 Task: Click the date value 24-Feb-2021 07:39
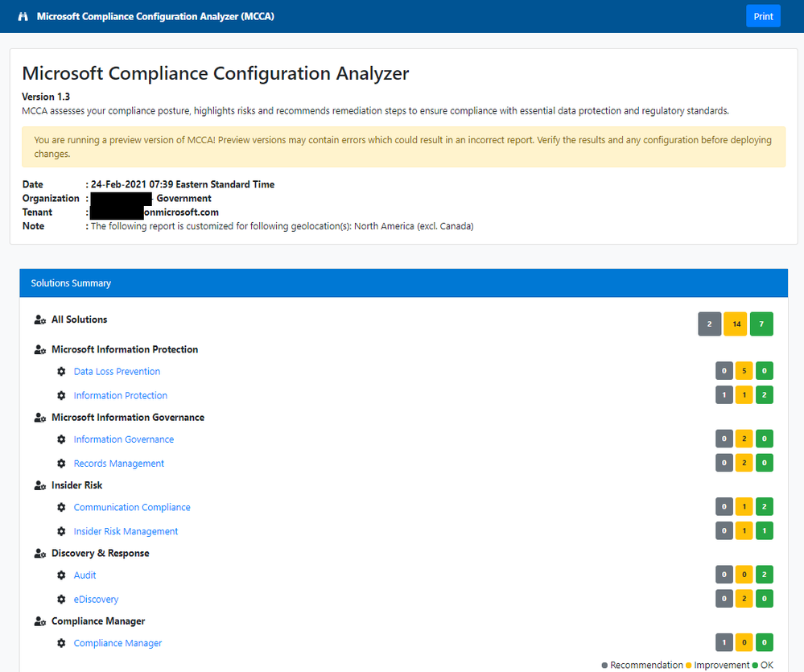[183, 184]
